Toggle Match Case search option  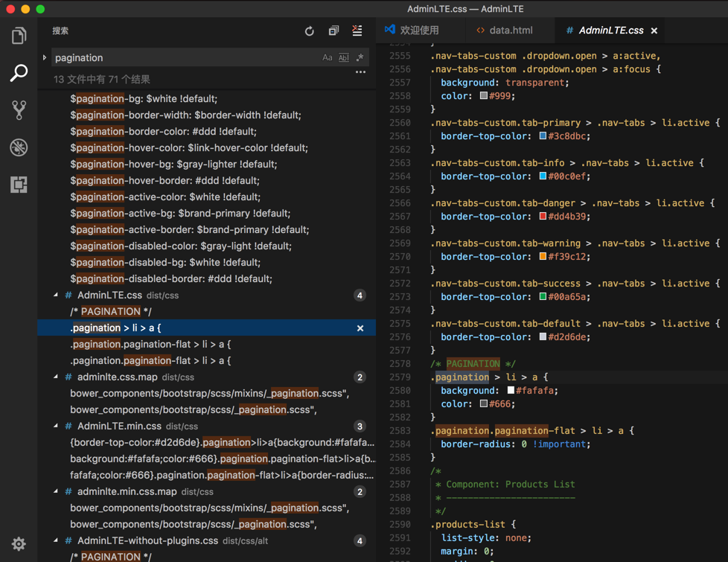pyautogui.click(x=328, y=57)
